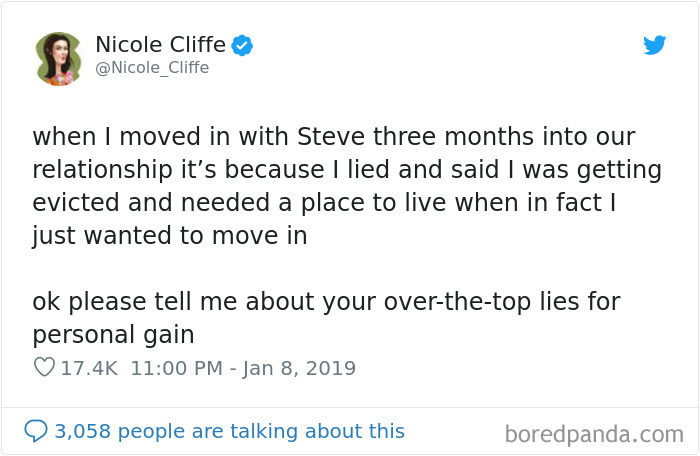Click the display name Nicole Cliffe
The width and height of the screenshot is (700, 456).
tap(161, 44)
